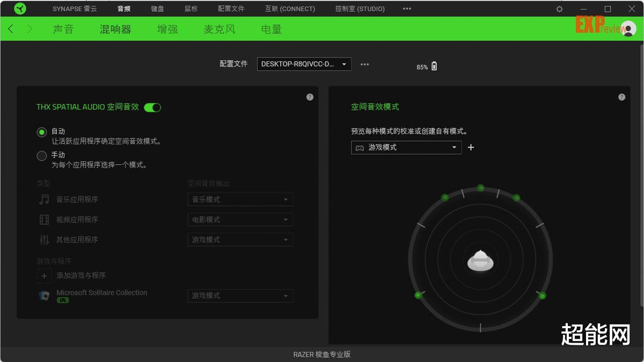644x362 pixels.
Task: Switch to the 麦克风 tab
Action: click(x=219, y=29)
